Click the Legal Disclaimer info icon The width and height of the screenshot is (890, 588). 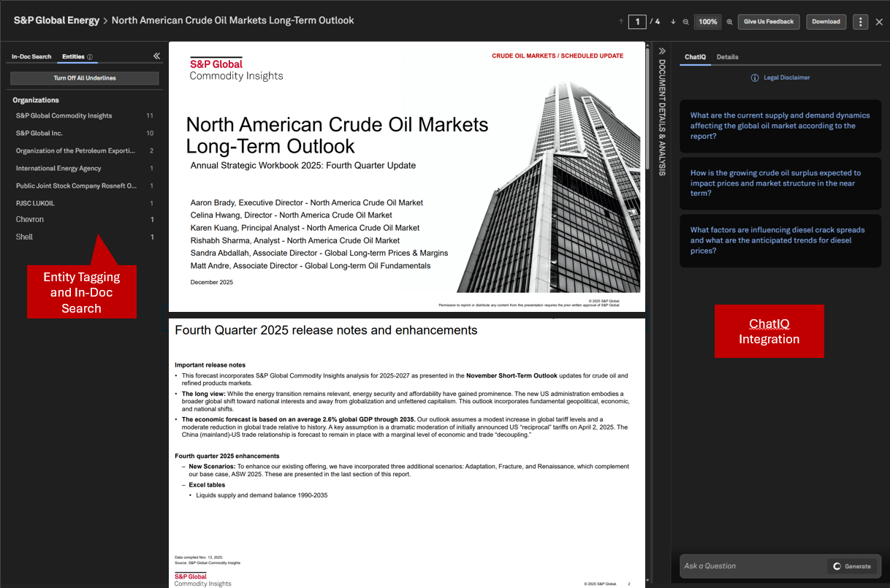coord(755,77)
